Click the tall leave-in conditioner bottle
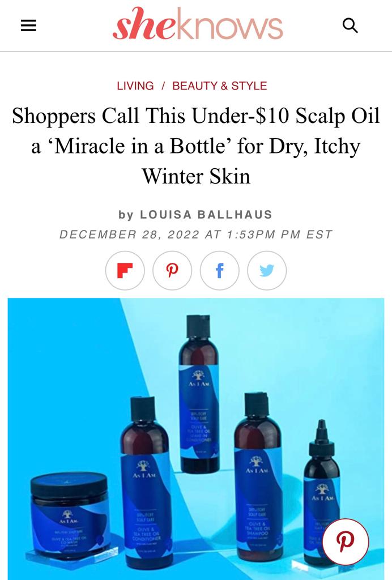The height and width of the screenshot is (580, 392). [200, 394]
